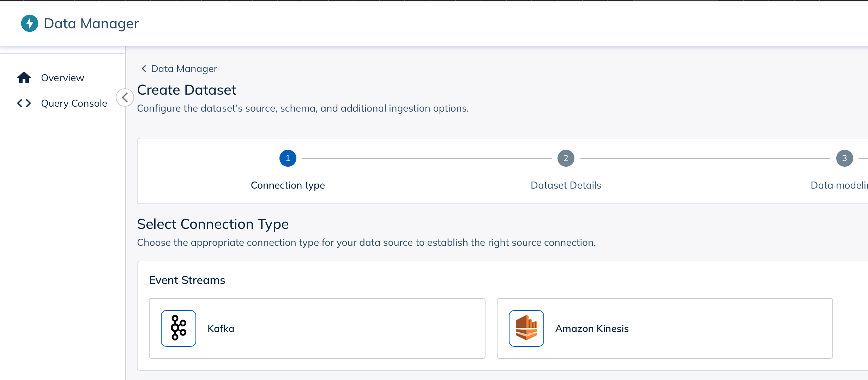Screen dimensions: 868x380
Task: Click the Create Dataset page heading
Action: point(186,90)
